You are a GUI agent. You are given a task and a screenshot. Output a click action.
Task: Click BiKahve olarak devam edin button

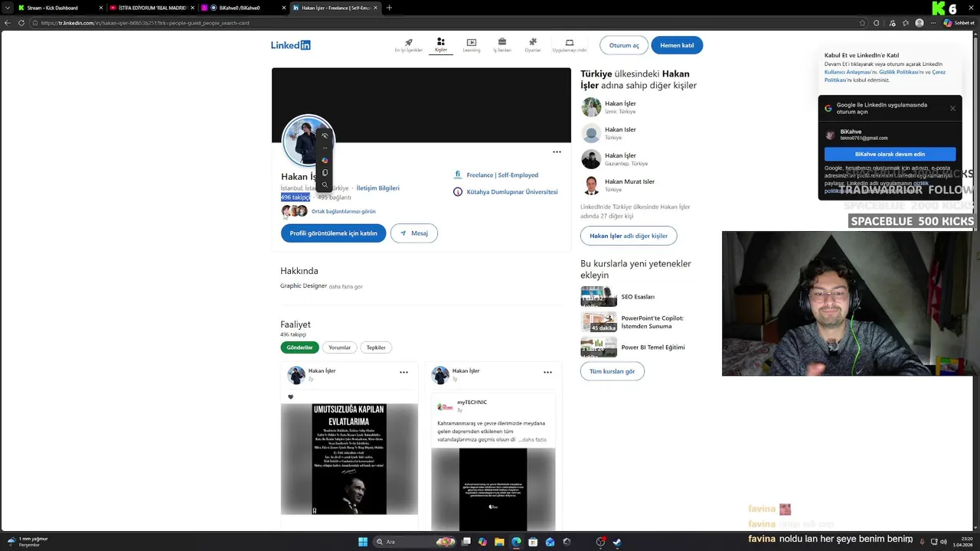click(x=890, y=154)
